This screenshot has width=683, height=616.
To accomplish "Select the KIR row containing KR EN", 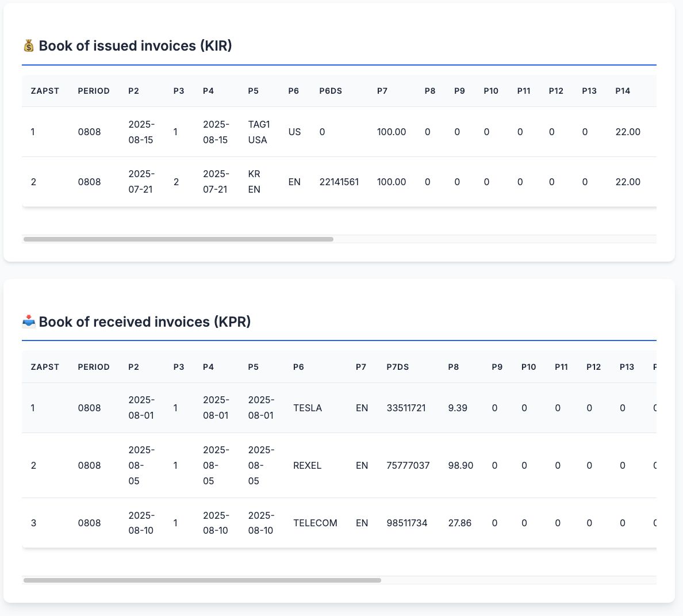I will pos(230,182).
